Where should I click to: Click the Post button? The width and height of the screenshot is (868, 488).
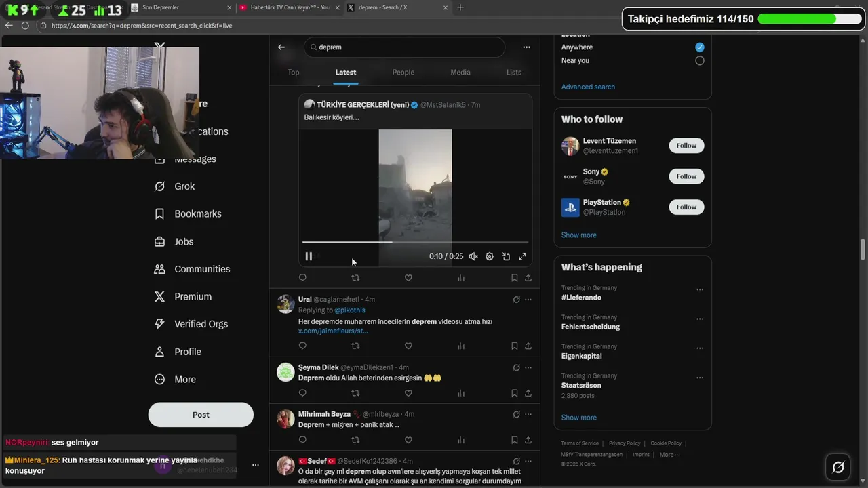201,415
